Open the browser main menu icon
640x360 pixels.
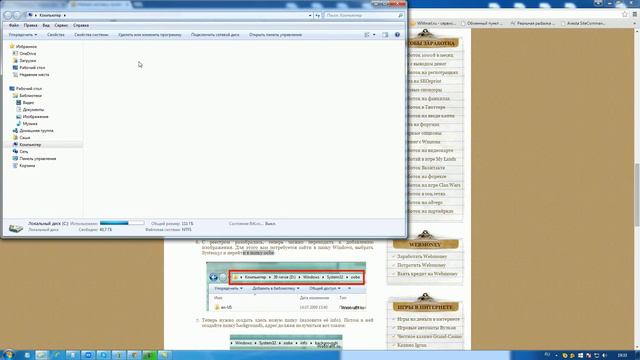635,14
